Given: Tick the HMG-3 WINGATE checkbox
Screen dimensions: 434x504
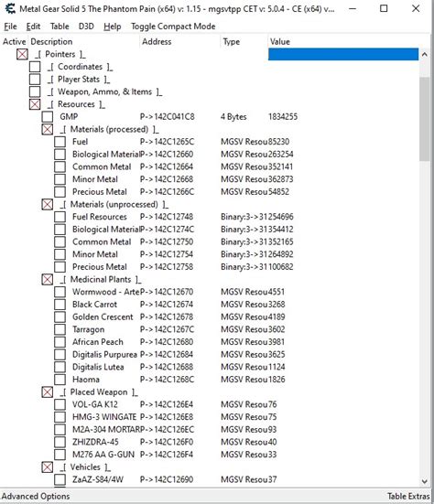Looking at the screenshot, I should 60,417.
